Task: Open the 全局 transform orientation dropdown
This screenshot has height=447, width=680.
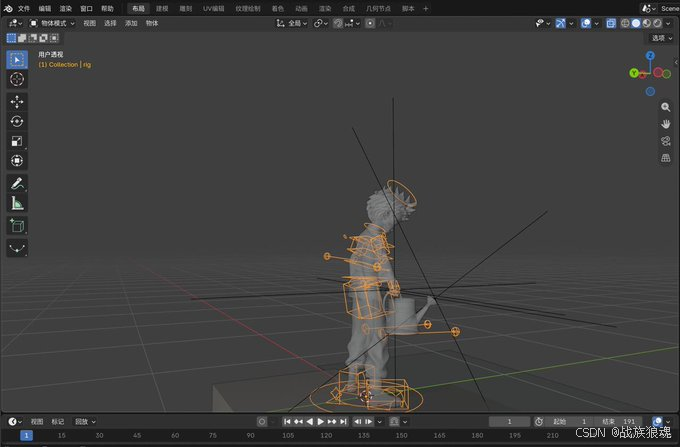Action: point(292,23)
